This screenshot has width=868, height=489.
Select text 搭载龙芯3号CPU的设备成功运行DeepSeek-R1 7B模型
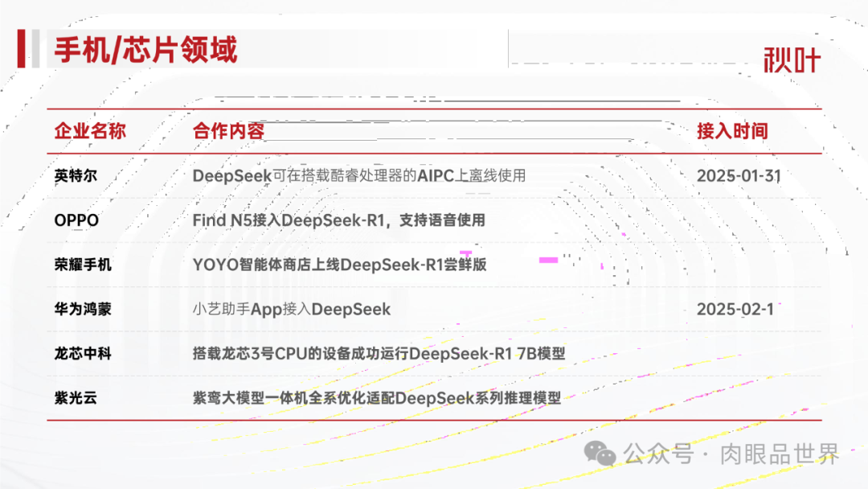point(379,353)
